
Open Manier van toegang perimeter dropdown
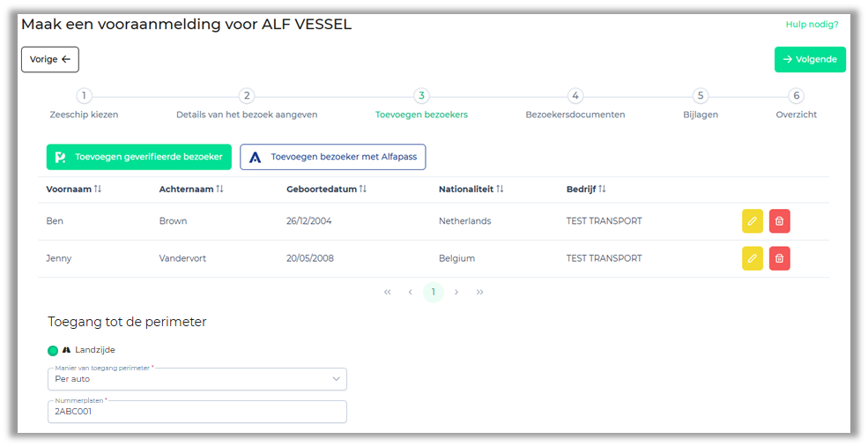pyautogui.click(x=197, y=379)
